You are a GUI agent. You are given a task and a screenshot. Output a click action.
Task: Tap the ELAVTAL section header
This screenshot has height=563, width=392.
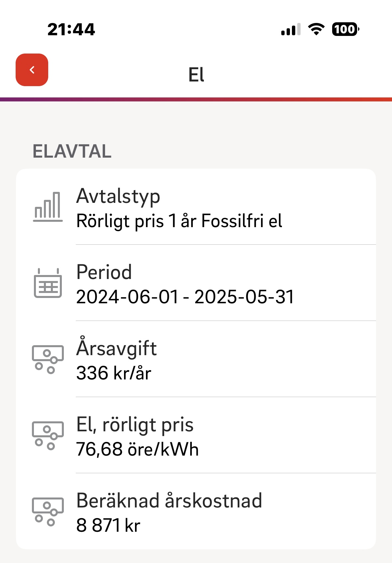(72, 151)
